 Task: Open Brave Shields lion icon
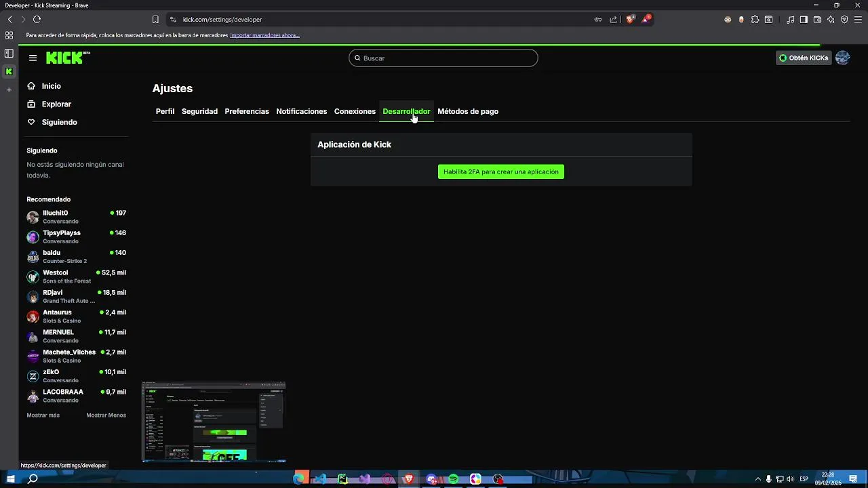[x=630, y=20]
